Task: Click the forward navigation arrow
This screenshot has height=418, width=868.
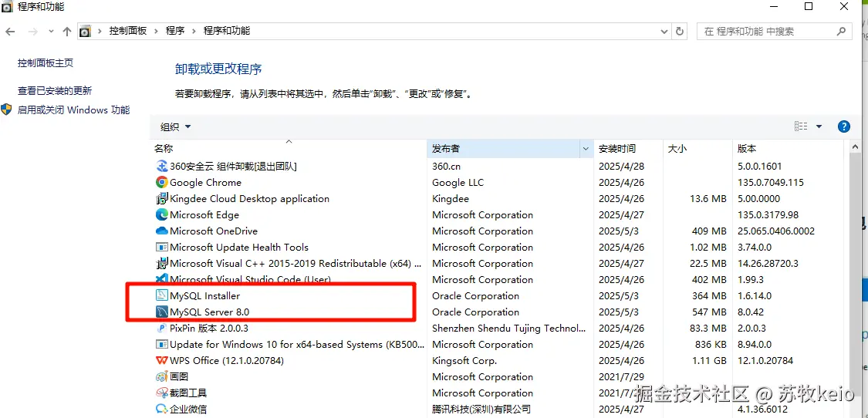Action: (32, 32)
